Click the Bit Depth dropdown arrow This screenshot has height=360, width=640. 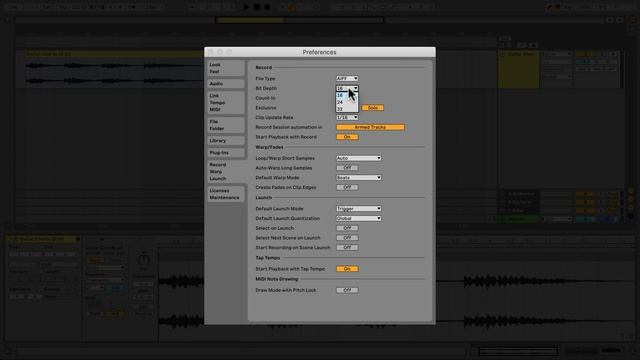click(x=356, y=88)
